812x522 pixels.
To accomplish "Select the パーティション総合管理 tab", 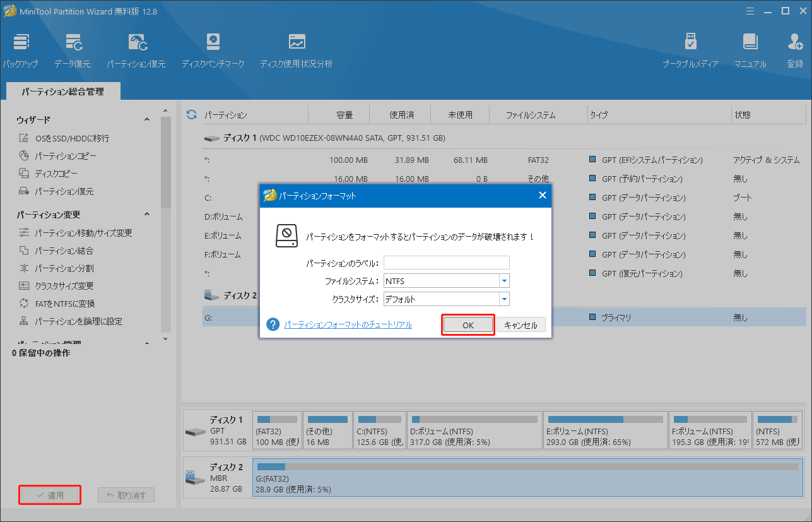I will tap(62, 92).
